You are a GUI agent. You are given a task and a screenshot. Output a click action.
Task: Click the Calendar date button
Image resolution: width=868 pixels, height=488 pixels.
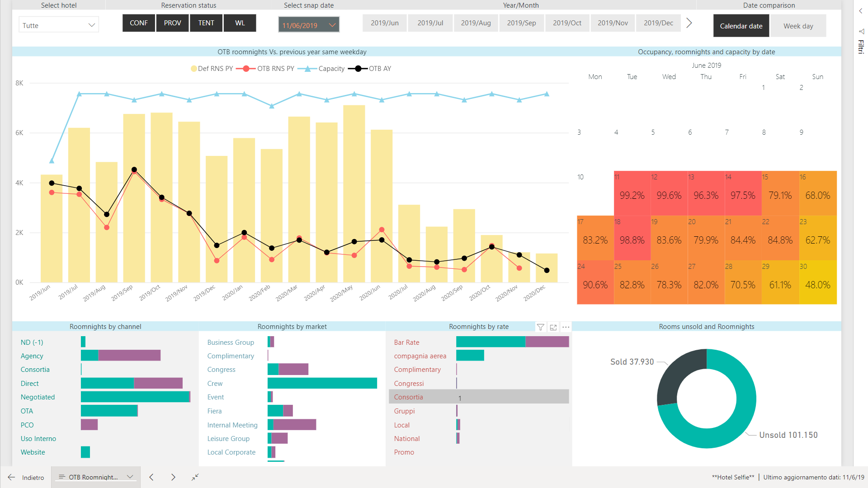tap(741, 26)
